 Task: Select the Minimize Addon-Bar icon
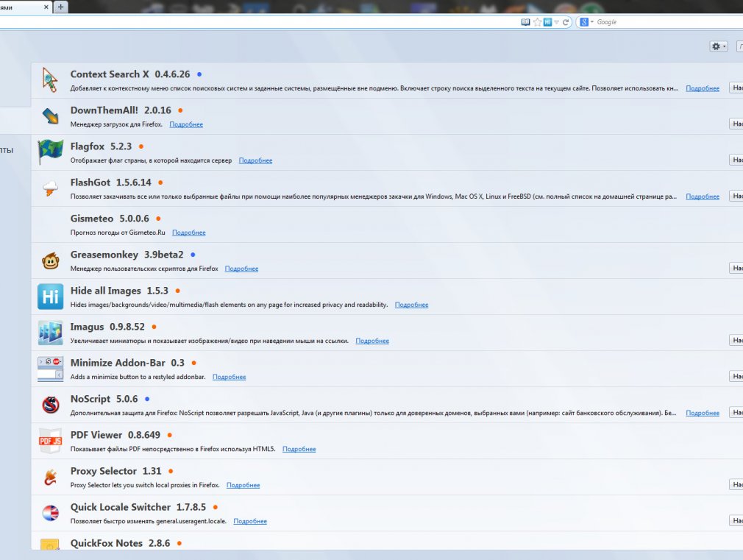[x=50, y=369]
